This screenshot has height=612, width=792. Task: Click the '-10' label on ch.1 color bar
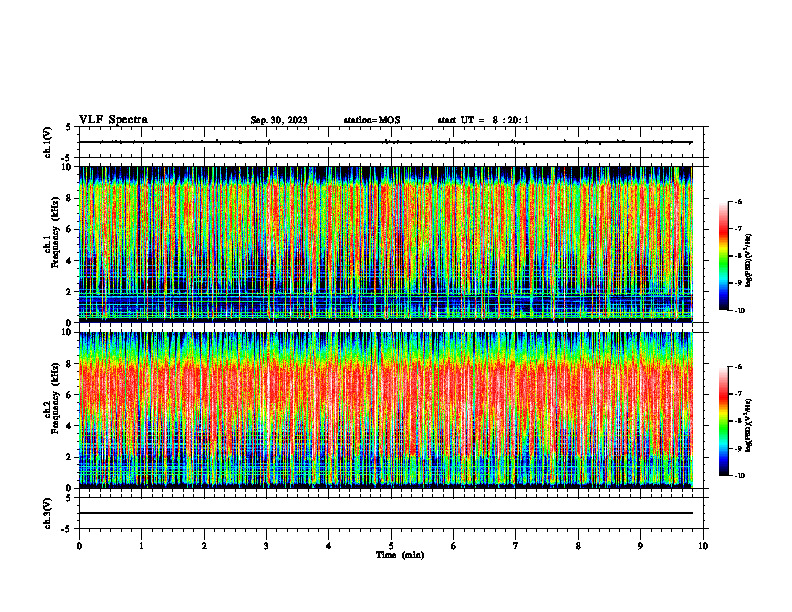pyautogui.click(x=740, y=311)
